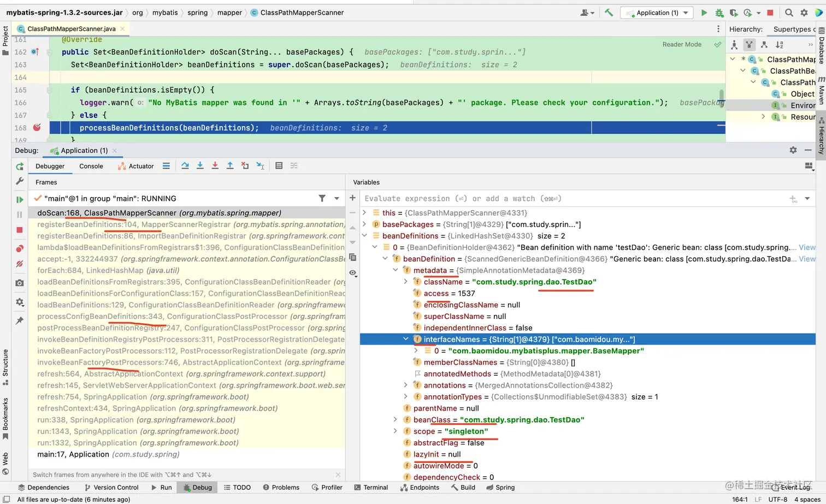This screenshot has width=826, height=504.
Task: Expand the basePackages variable node
Action: [x=364, y=224]
